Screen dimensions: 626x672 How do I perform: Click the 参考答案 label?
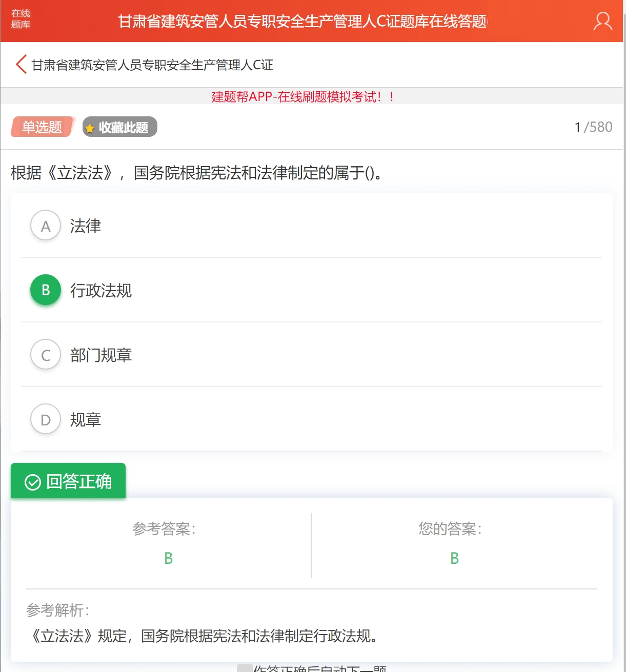[x=164, y=528]
